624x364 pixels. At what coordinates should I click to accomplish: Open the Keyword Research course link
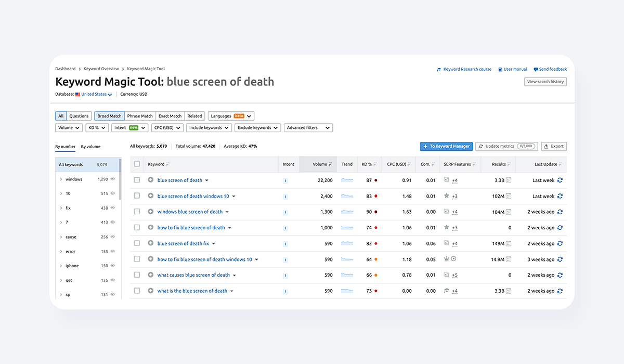pyautogui.click(x=464, y=69)
